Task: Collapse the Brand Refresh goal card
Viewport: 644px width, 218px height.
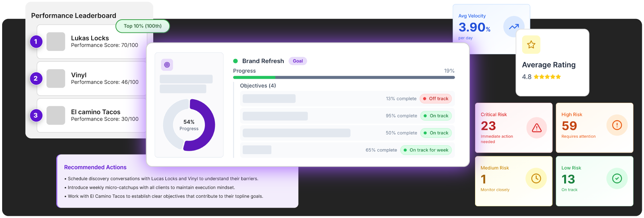Action: 263,61
